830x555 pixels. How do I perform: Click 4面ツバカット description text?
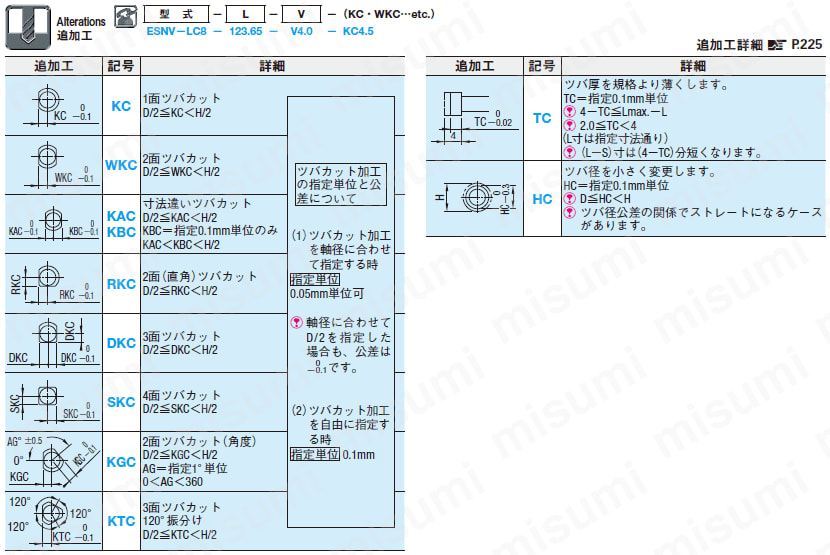pos(182,395)
